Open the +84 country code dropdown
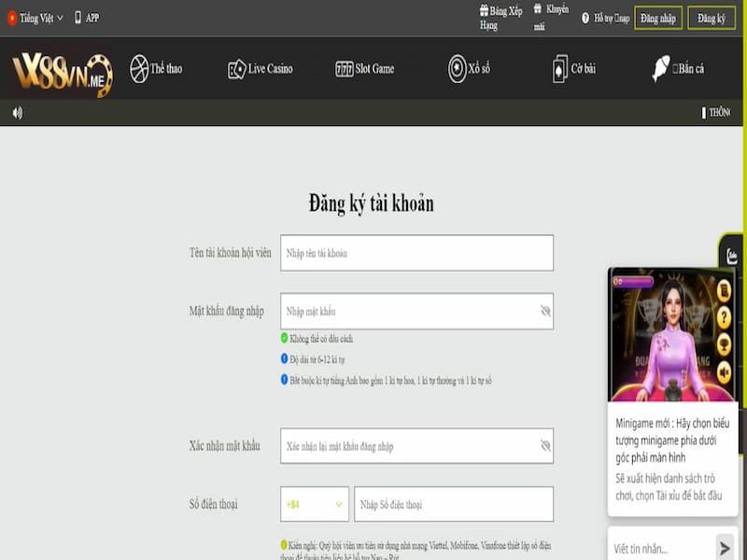 [x=315, y=504]
